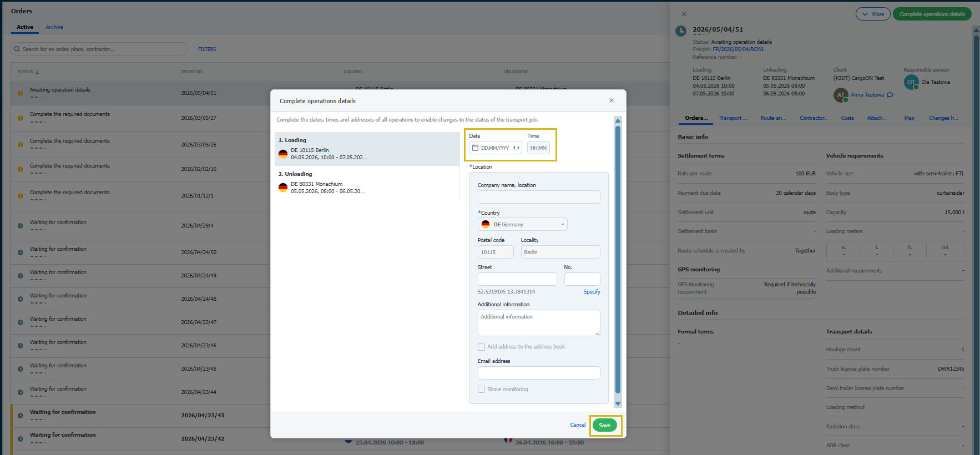Click the dialog vertical scrollbar down arrow

click(618, 403)
